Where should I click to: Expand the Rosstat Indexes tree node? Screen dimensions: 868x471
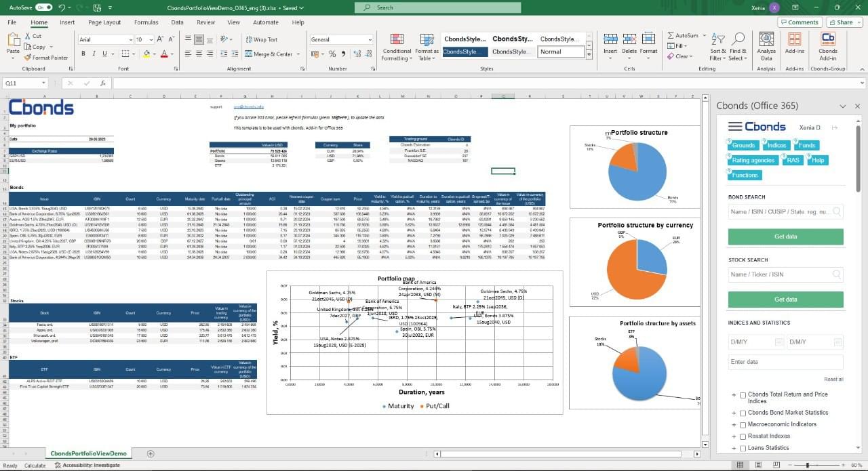pos(734,436)
